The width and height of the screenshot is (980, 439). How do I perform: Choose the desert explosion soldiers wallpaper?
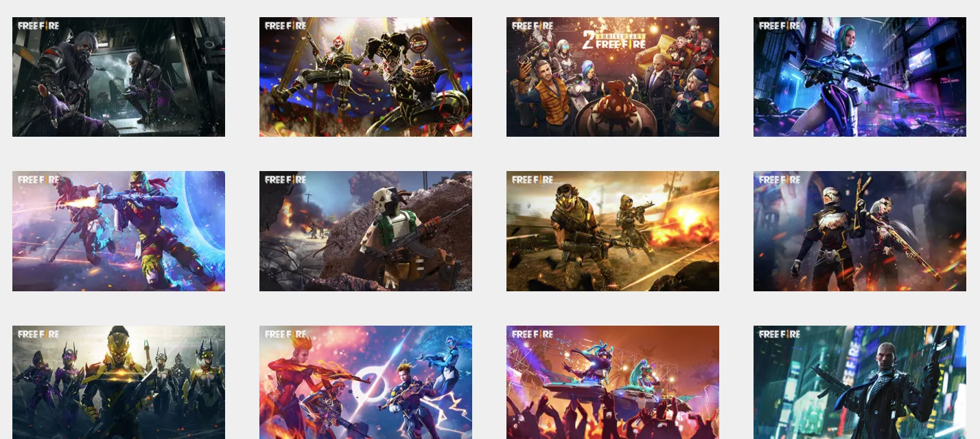tap(612, 231)
